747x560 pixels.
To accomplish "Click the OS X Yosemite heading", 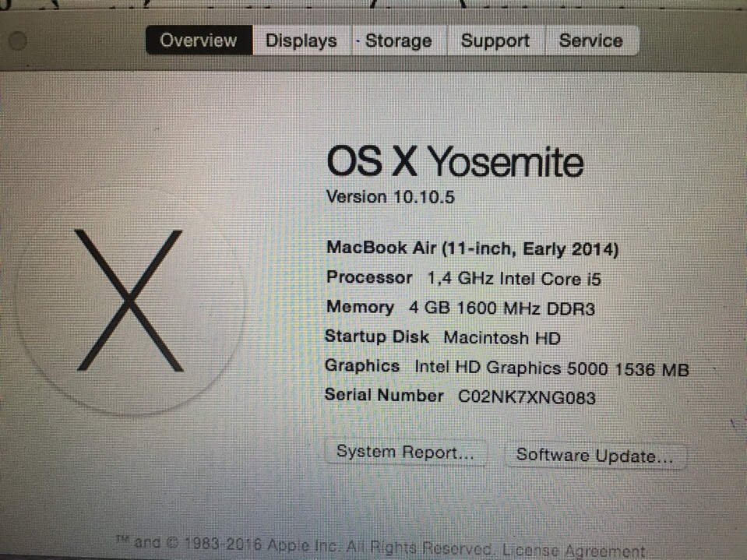I will pyautogui.click(x=455, y=162).
